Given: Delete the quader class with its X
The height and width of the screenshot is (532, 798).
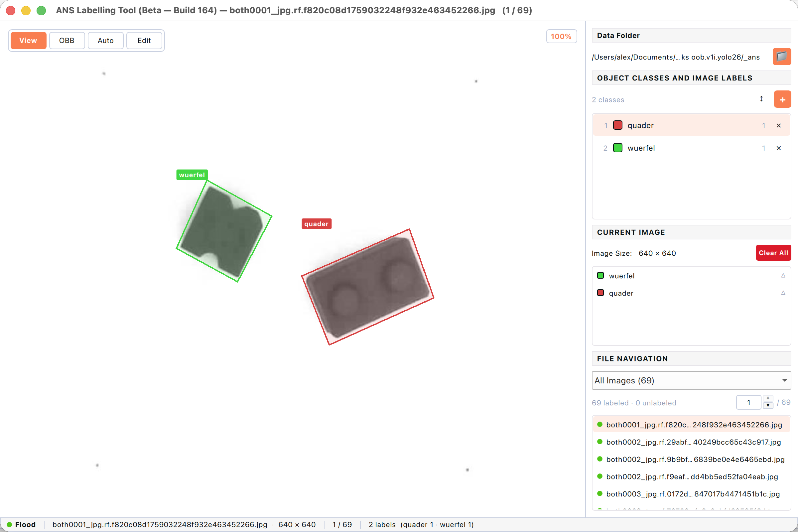Looking at the screenshot, I should tap(779, 126).
